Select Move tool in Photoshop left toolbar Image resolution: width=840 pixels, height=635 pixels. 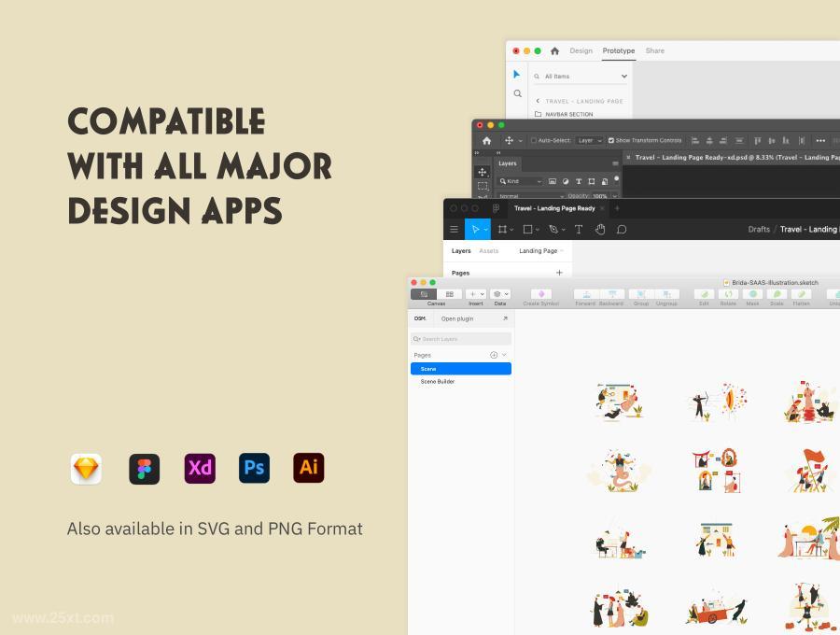(x=483, y=172)
